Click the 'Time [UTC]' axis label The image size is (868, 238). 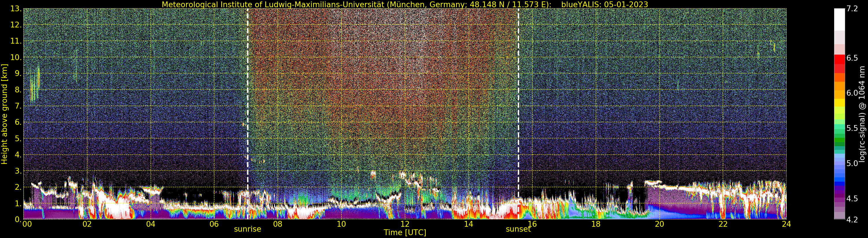[x=405, y=233]
